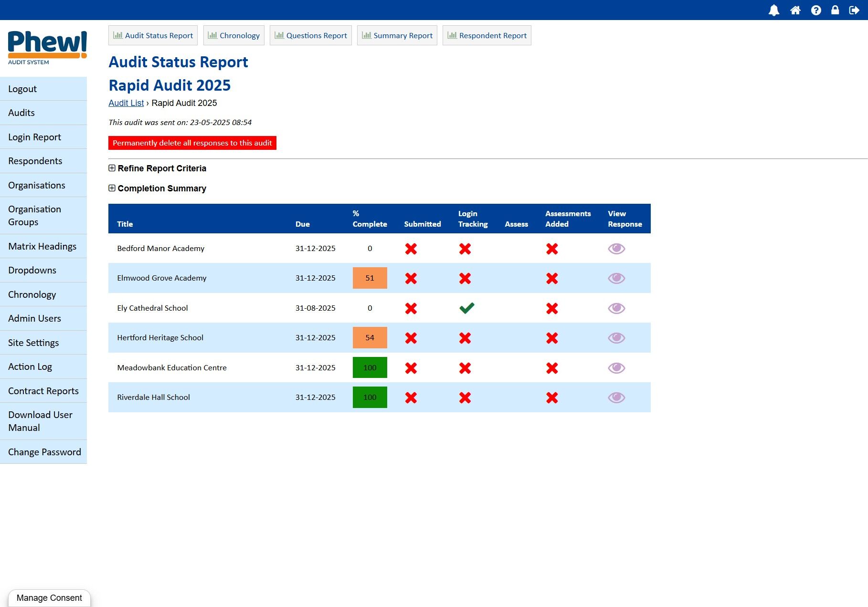Image resolution: width=868 pixels, height=607 pixels.
Task: Open the Manage Consent button
Action: tap(49, 598)
